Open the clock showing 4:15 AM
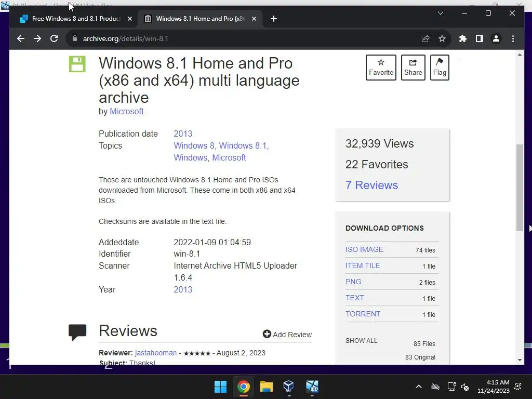 pos(494,387)
